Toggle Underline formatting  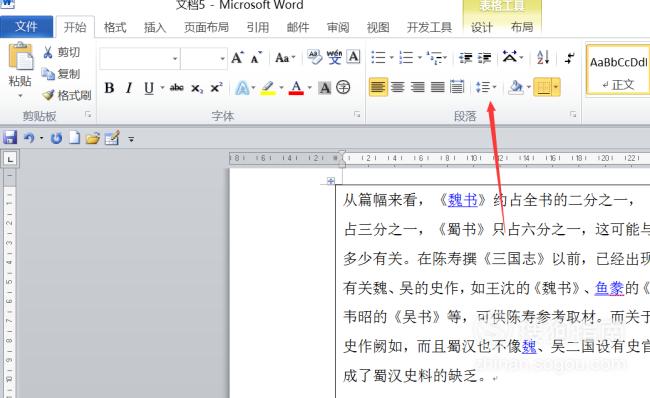pos(149,88)
